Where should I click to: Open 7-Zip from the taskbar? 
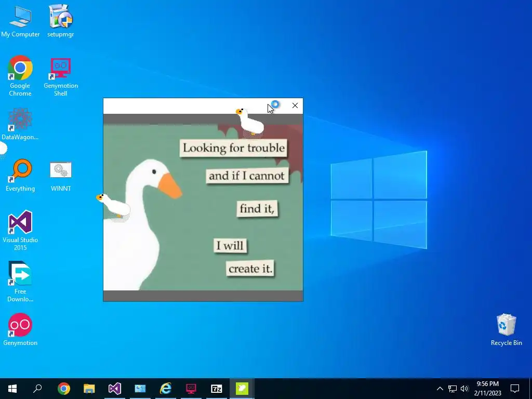tap(217, 389)
